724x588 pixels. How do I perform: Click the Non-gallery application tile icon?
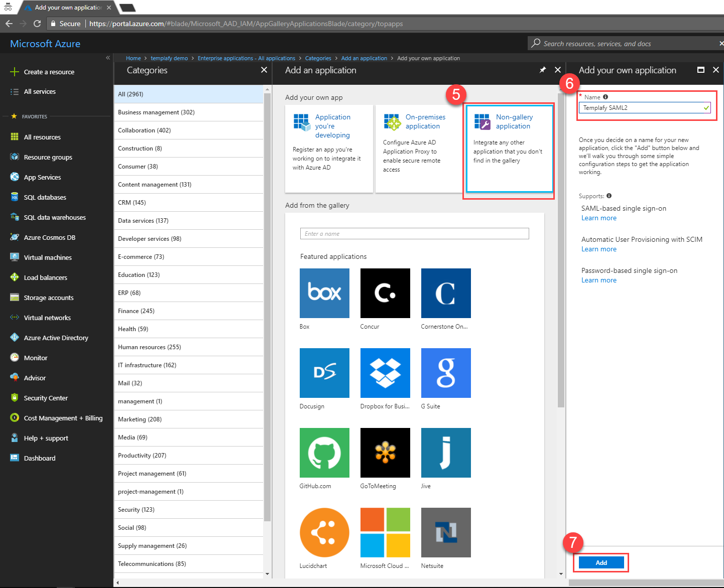pos(482,122)
